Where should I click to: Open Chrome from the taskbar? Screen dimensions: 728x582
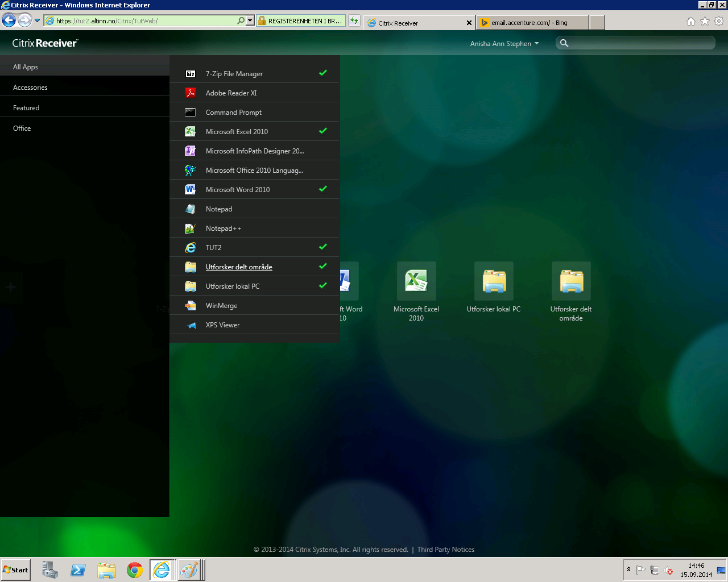coord(135,570)
